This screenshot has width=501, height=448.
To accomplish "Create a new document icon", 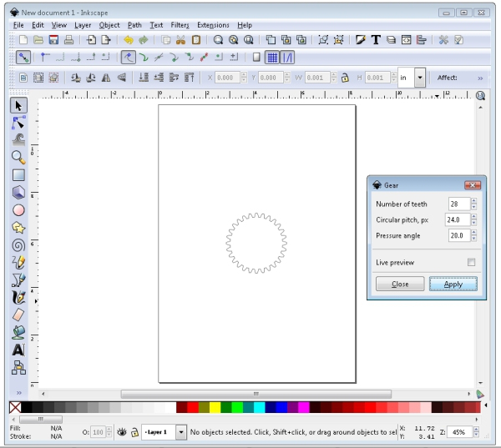I will tap(23, 40).
